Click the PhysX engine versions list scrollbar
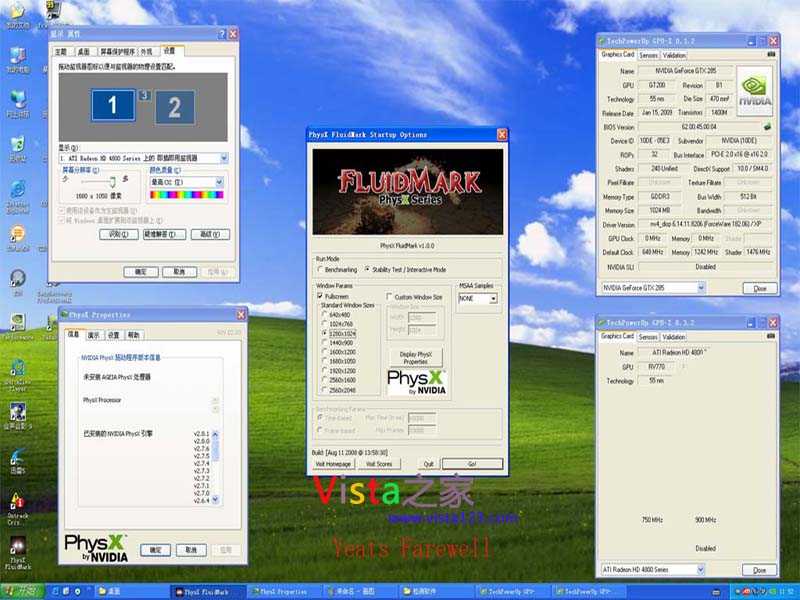The width and height of the screenshot is (800, 600). 215,468
